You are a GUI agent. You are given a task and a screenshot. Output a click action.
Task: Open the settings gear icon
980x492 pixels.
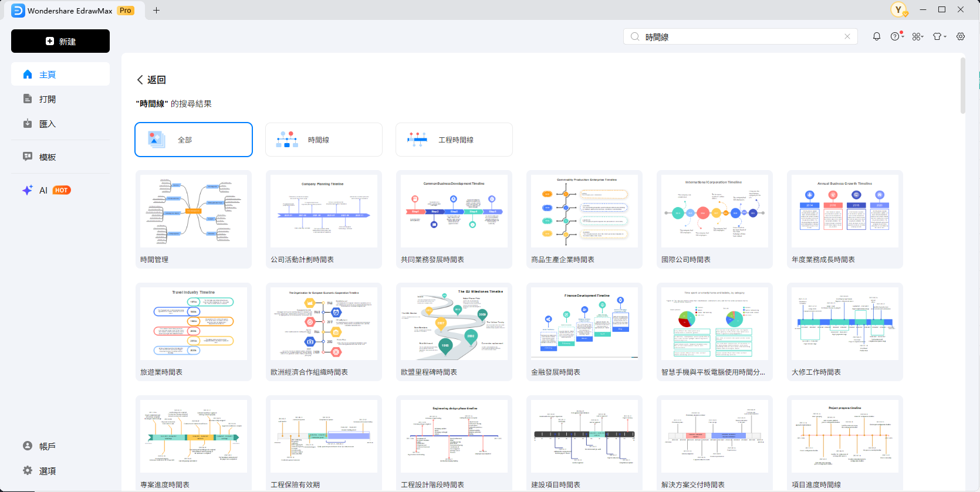click(961, 36)
